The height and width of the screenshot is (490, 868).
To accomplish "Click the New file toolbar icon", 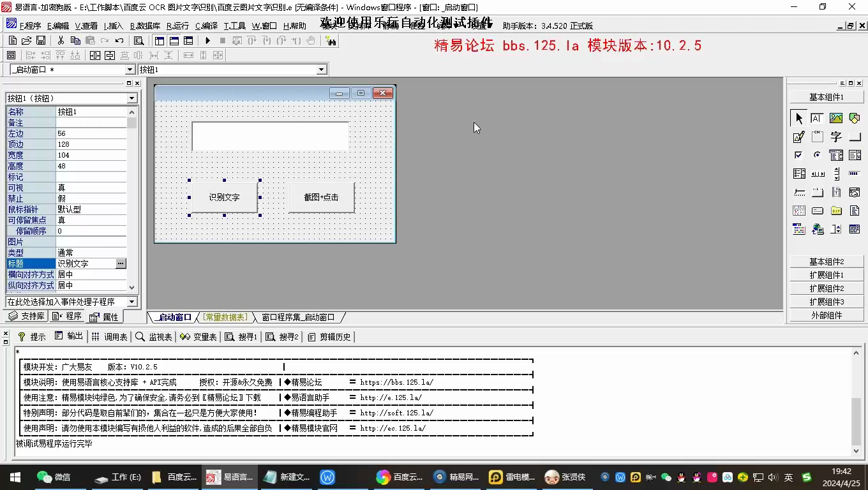I will 12,40.
